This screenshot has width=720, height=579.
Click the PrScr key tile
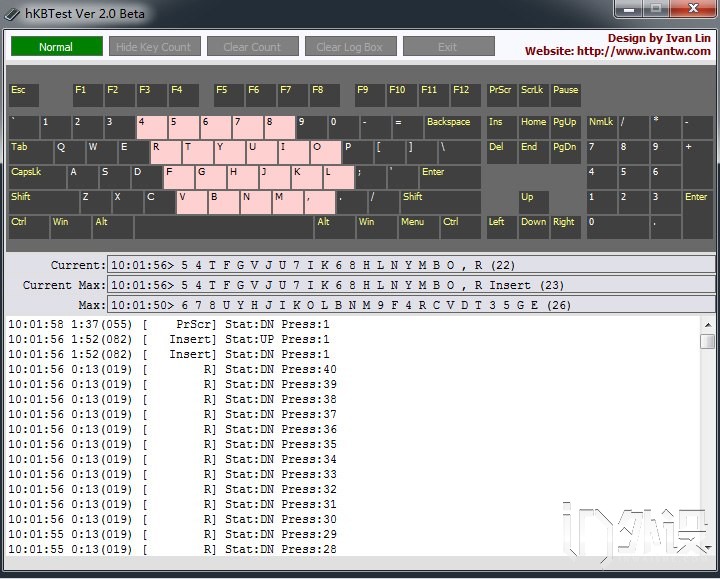pos(502,95)
